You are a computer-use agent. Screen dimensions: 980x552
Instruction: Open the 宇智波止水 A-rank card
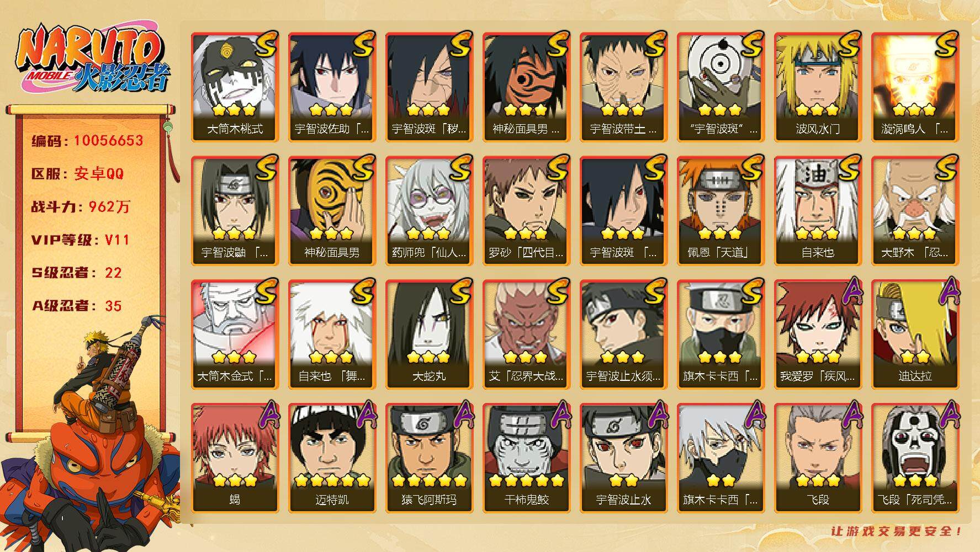coord(624,458)
